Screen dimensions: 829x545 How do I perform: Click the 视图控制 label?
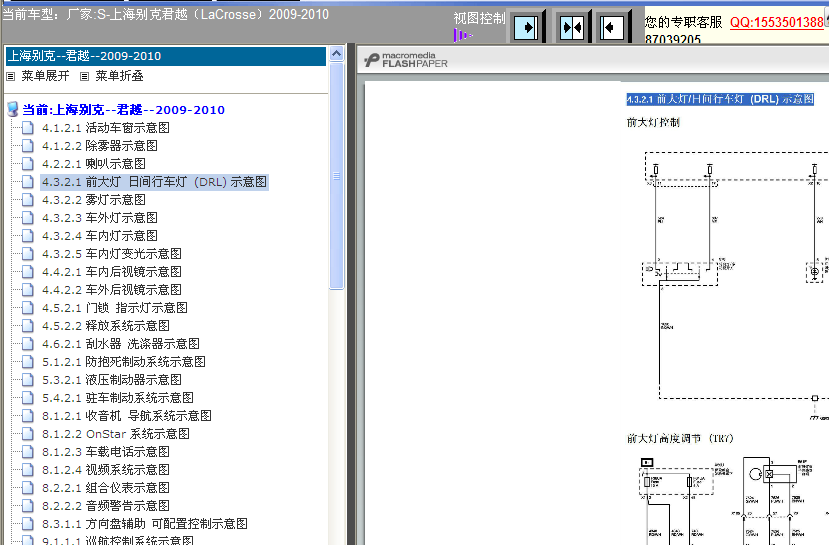[x=479, y=19]
